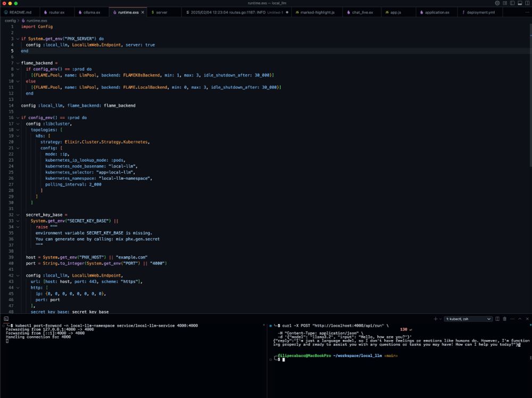Click the JS icon on app.js tab
The height and width of the screenshot is (398, 532).
pos(387,12)
